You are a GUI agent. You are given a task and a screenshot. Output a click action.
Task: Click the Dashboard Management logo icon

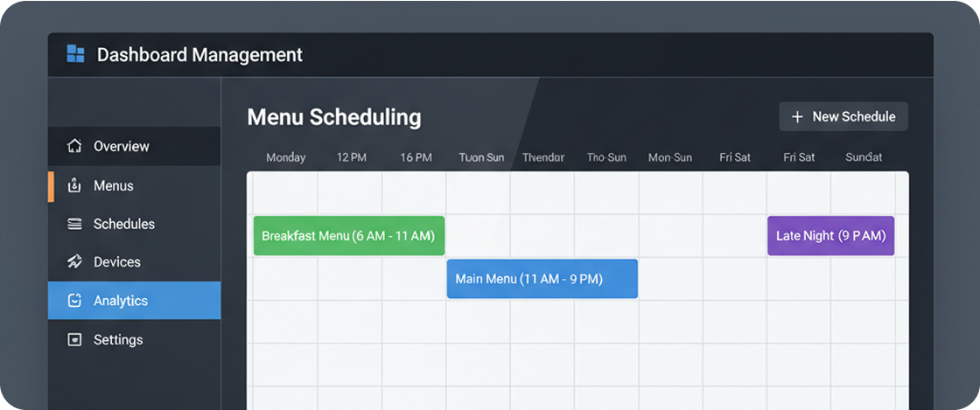click(76, 54)
